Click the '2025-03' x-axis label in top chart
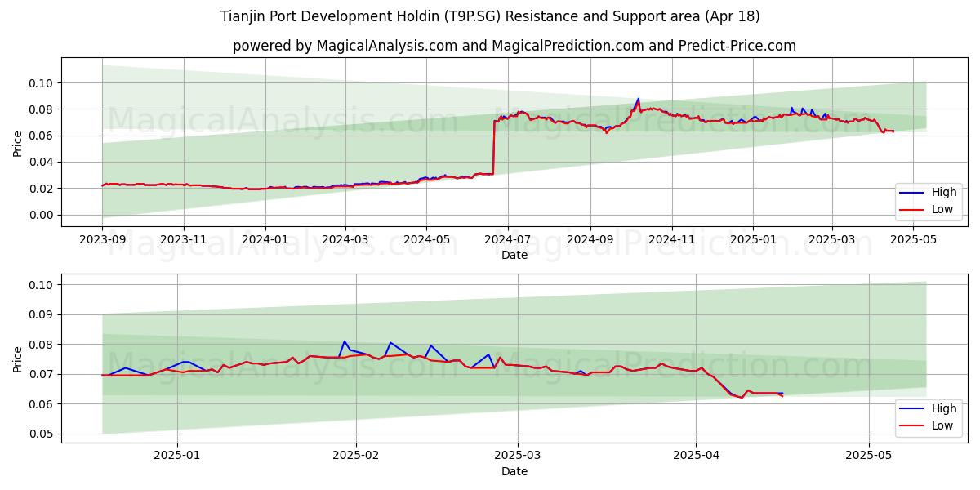 832,241
